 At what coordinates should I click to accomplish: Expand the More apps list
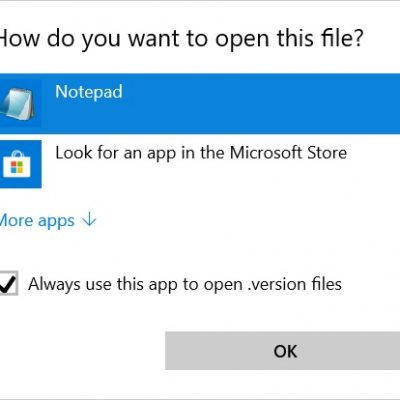click(x=48, y=221)
